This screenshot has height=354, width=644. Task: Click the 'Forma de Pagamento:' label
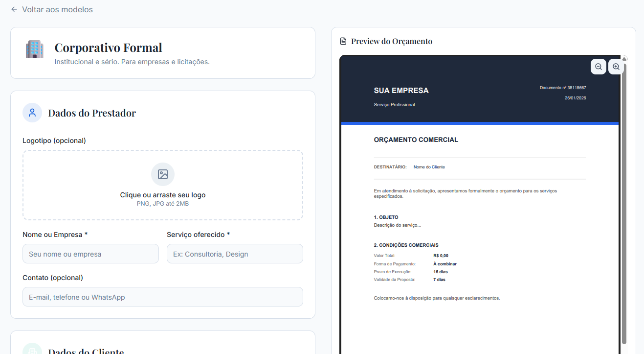pyautogui.click(x=395, y=264)
